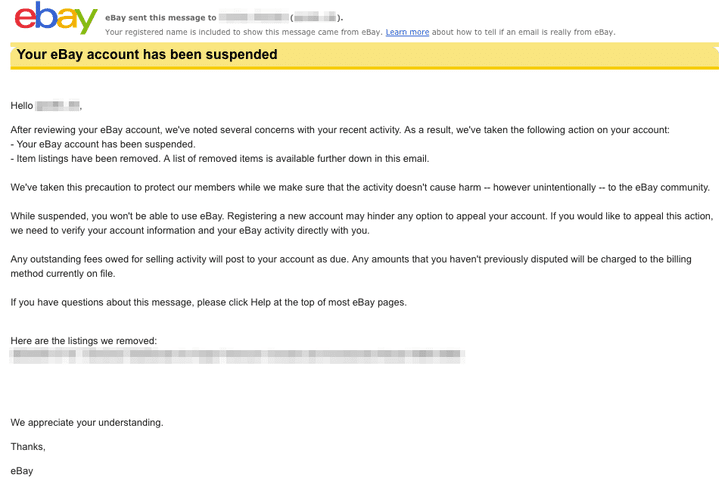The image size is (728, 481).
Task: Click the 'While suspended' paragraph
Action: click(362, 223)
